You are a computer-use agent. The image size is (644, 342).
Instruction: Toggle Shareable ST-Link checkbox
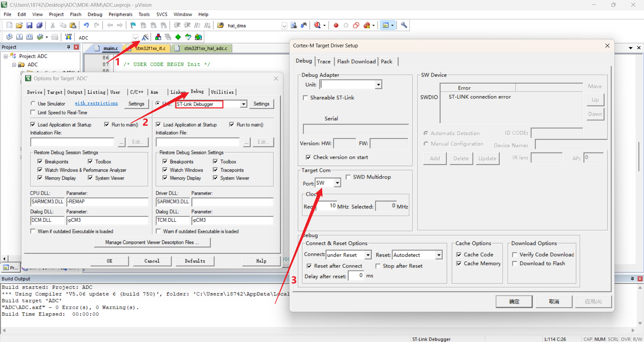(305, 98)
